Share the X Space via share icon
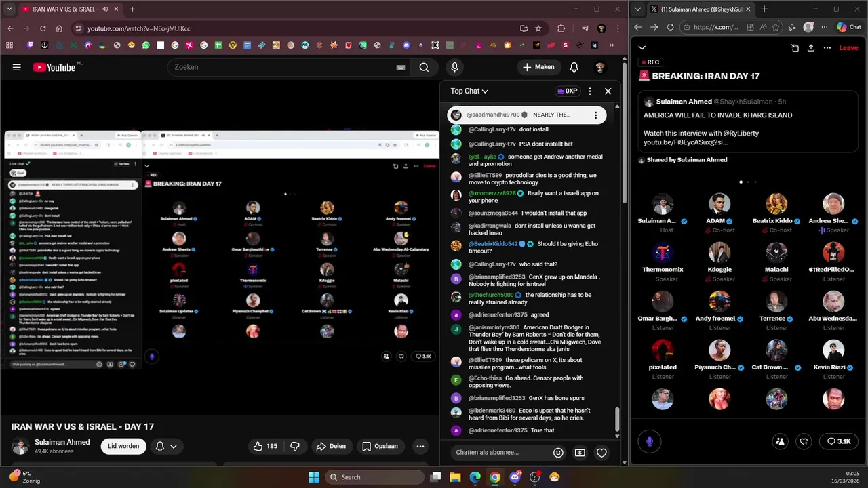 click(811, 48)
